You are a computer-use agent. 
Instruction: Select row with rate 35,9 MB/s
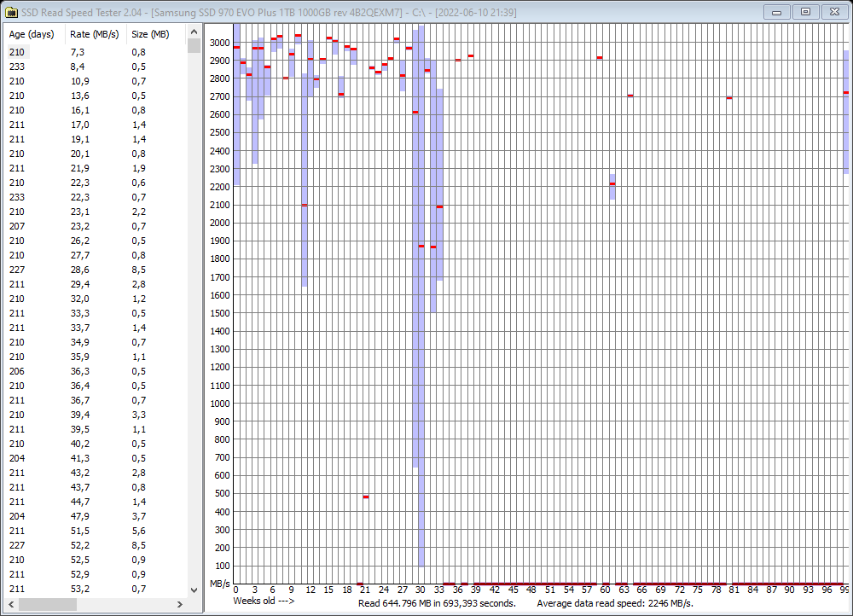[x=96, y=357]
